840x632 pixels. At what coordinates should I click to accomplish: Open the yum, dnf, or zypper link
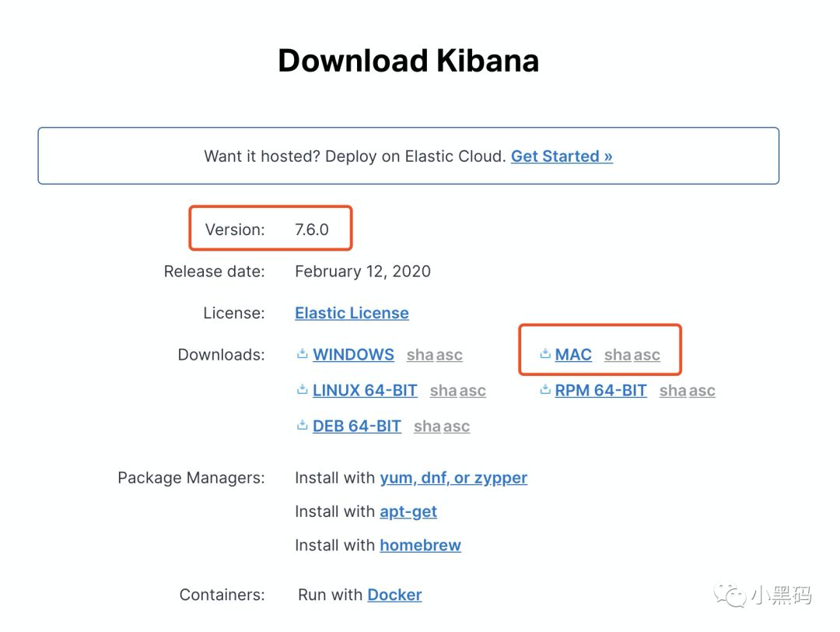point(453,478)
